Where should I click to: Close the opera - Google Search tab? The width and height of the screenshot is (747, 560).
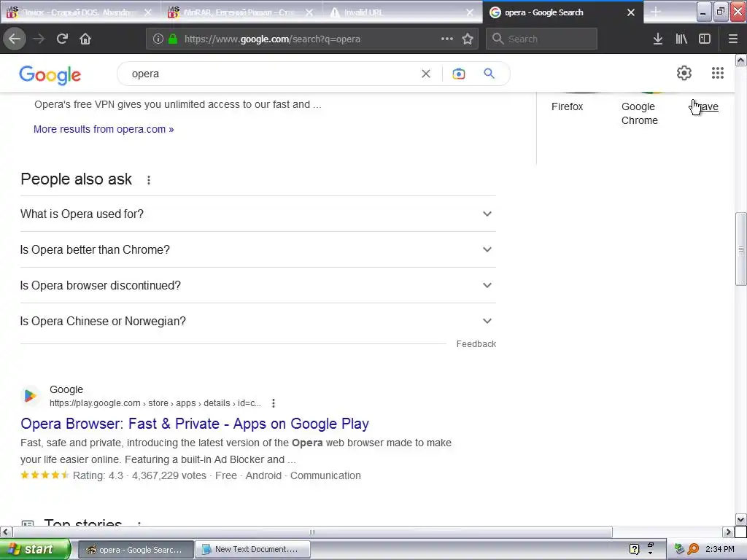631,12
